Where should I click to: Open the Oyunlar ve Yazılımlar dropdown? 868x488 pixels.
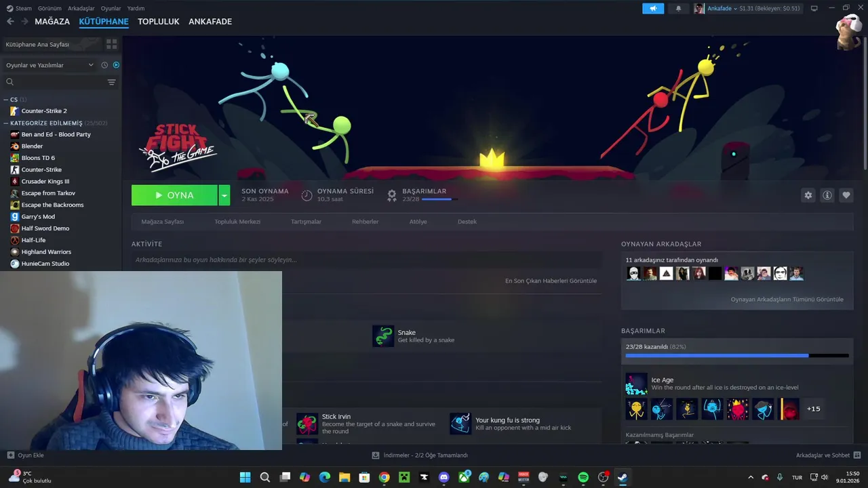pyautogui.click(x=50, y=65)
